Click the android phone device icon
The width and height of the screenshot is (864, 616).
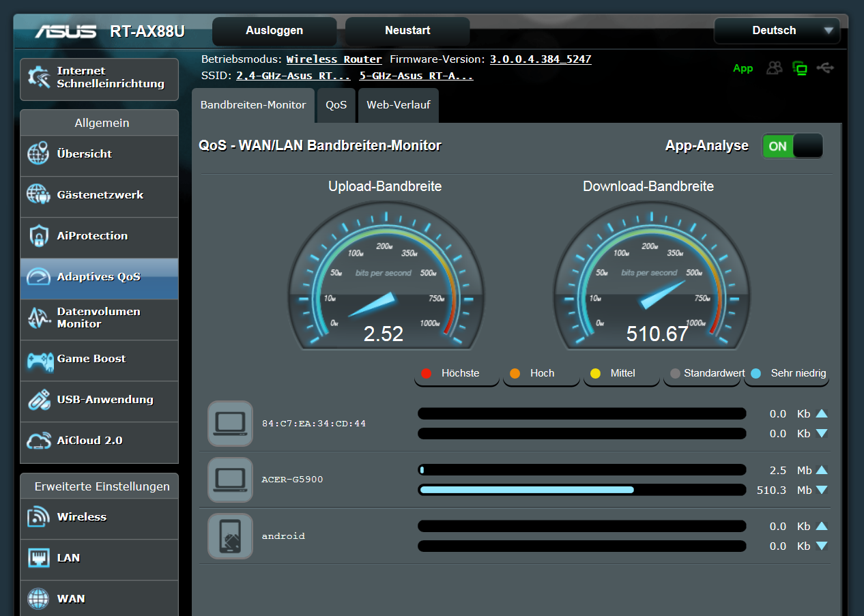[x=230, y=536]
